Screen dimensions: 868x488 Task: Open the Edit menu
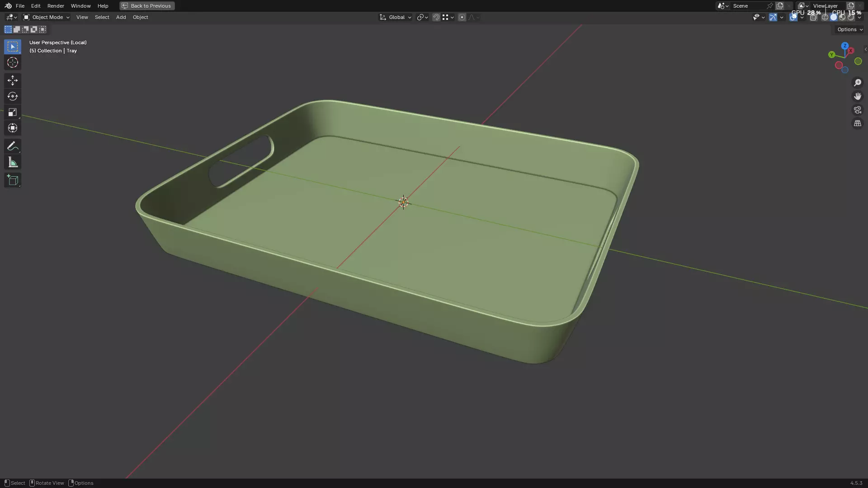point(36,6)
